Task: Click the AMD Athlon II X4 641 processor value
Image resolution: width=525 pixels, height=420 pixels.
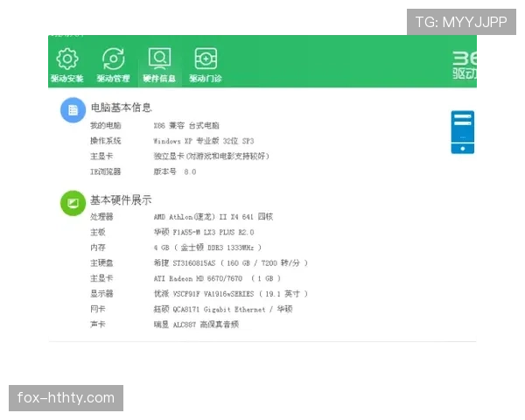Action: [x=213, y=217]
